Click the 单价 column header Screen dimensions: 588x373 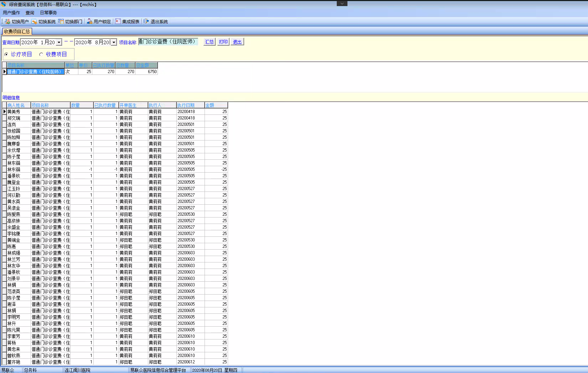85,65
